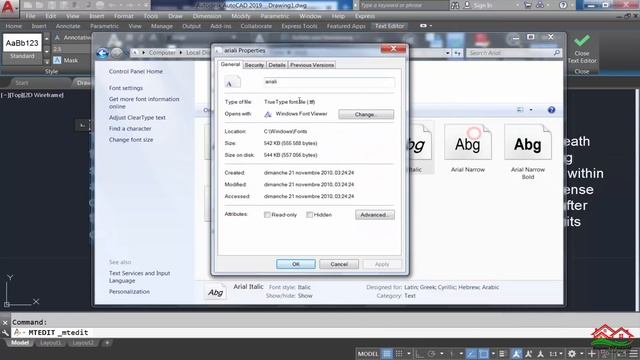The height and width of the screenshot is (360, 640).
Task: Open AutoCAD help question mark icon
Action: [x=563, y=5]
